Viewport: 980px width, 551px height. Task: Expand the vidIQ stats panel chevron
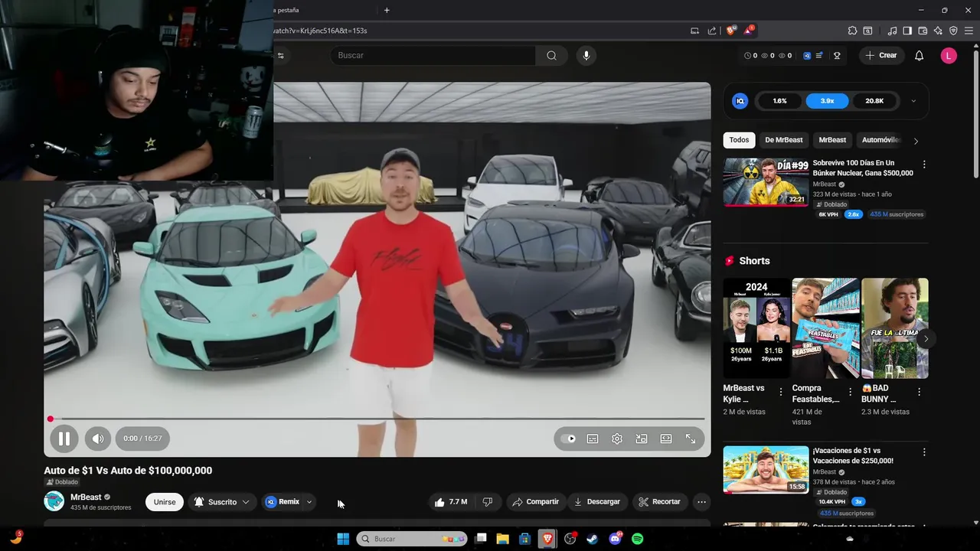(913, 101)
